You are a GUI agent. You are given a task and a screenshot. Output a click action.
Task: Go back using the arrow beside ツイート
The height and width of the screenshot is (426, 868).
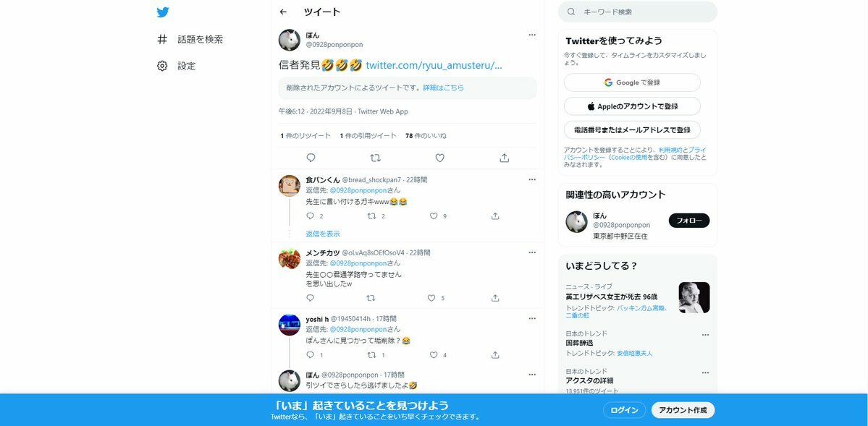[284, 12]
